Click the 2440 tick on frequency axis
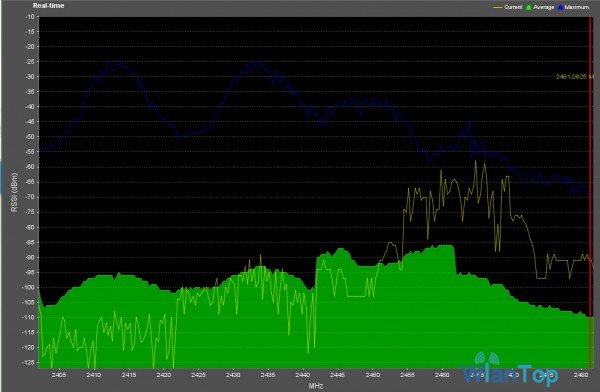600x392 pixels. 303,375
